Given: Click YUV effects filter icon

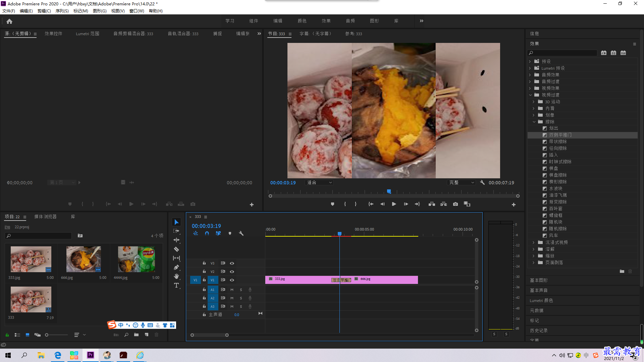Looking at the screenshot, I should coord(623,53).
